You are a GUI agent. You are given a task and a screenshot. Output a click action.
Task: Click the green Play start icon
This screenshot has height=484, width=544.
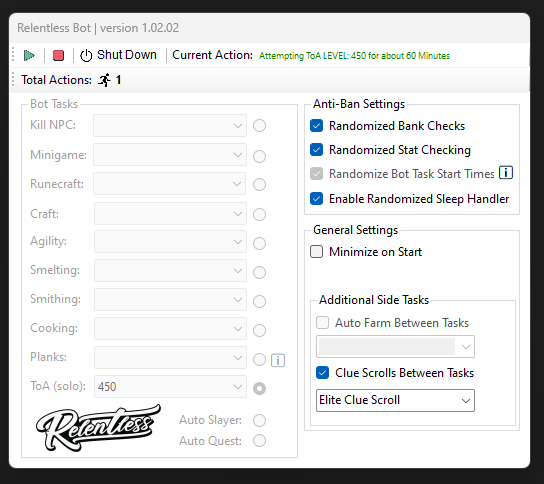click(x=29, y=55)
